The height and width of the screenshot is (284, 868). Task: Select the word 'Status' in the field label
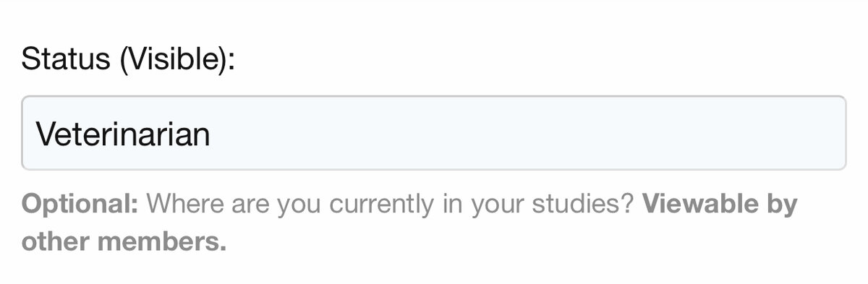pos(67,60)
